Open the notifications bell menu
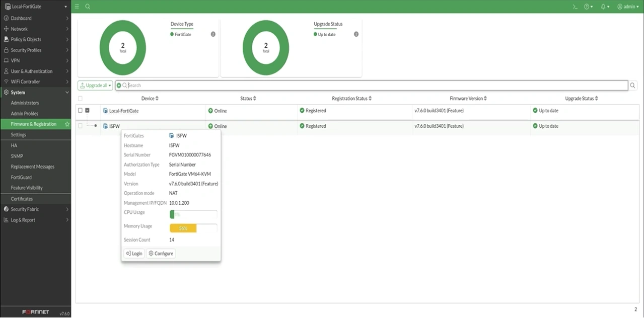 tap(605, 7)
